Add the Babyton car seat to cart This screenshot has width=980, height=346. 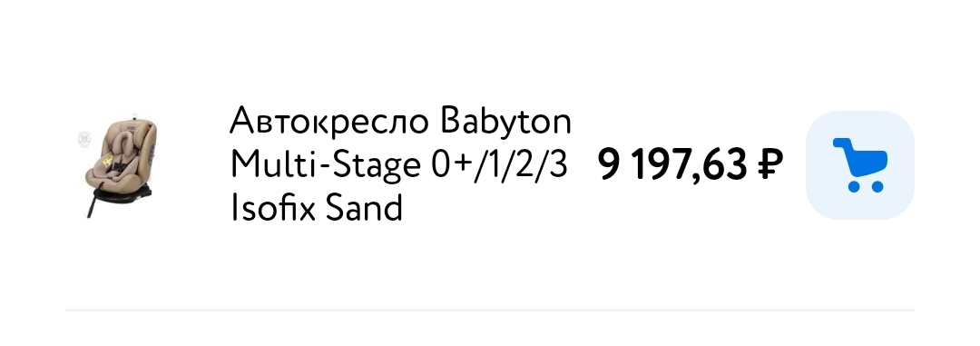860,165
